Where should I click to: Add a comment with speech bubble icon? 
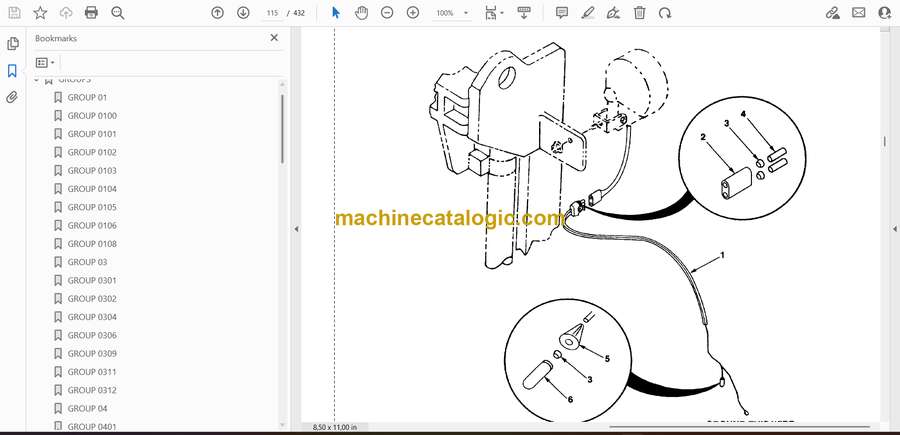pos(562,13)
